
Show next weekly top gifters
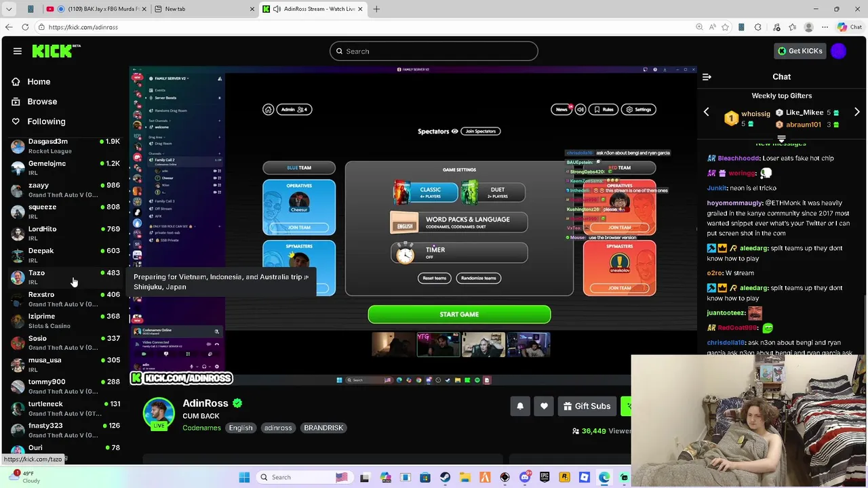point(857,112)
